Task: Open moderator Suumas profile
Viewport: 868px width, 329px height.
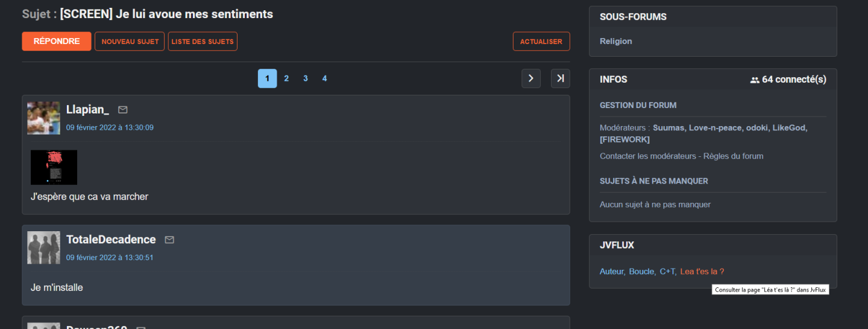Action: point(669,128)
